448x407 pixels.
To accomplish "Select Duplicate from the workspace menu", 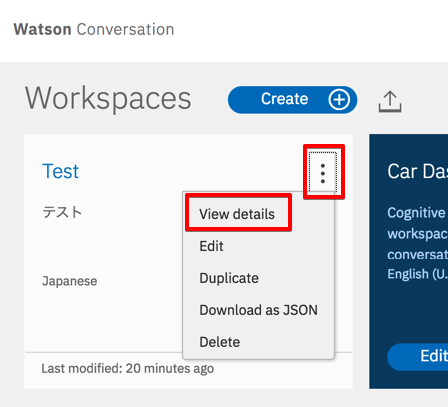I will pyautogui.click(x=229, y=278).
